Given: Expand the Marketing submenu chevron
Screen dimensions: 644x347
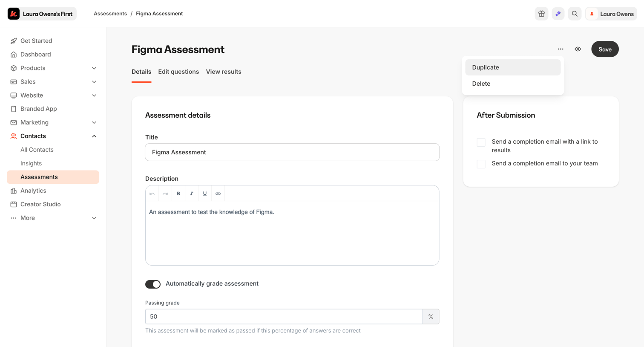Looking at the screenshot, I should click(x=94, y=122).
